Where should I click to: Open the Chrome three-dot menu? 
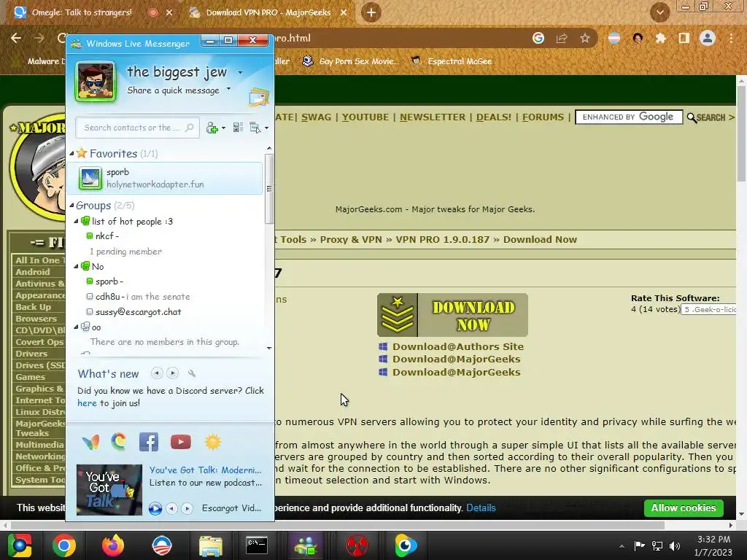pyautogui.click(x=731, y=38)
